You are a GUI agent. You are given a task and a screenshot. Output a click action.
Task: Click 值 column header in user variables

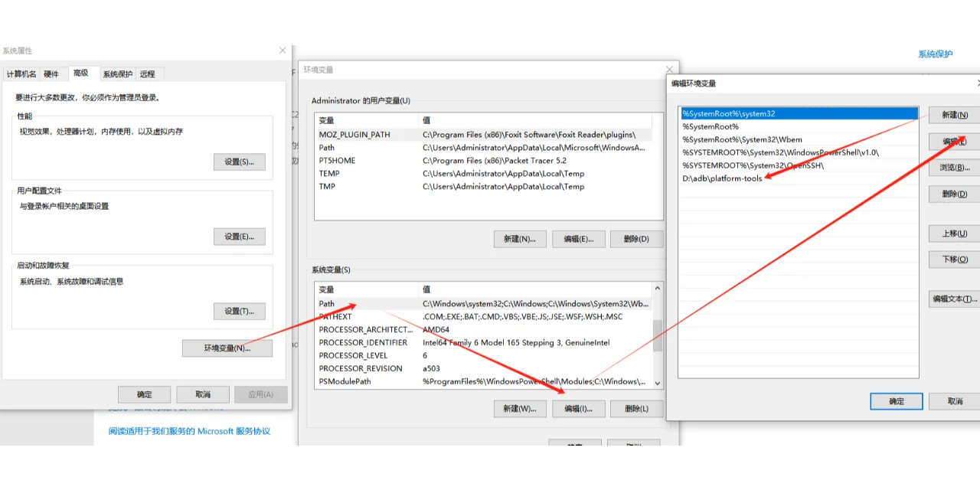(536, 120)
